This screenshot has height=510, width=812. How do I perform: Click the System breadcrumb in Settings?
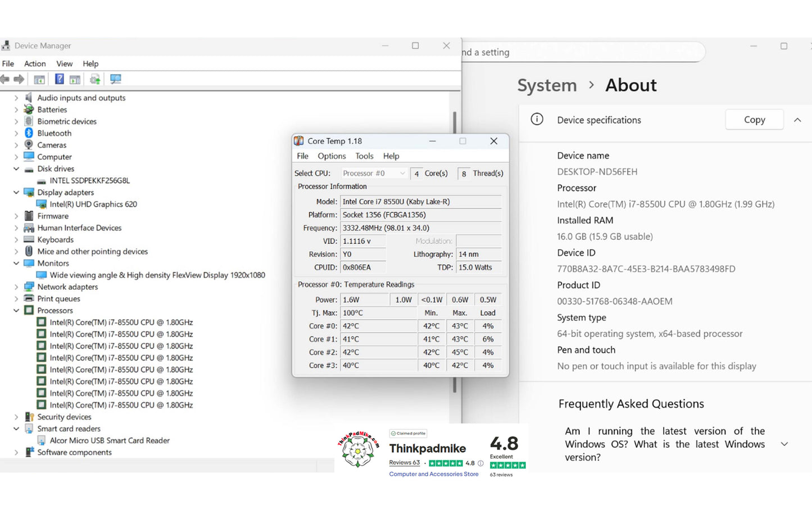547,85
